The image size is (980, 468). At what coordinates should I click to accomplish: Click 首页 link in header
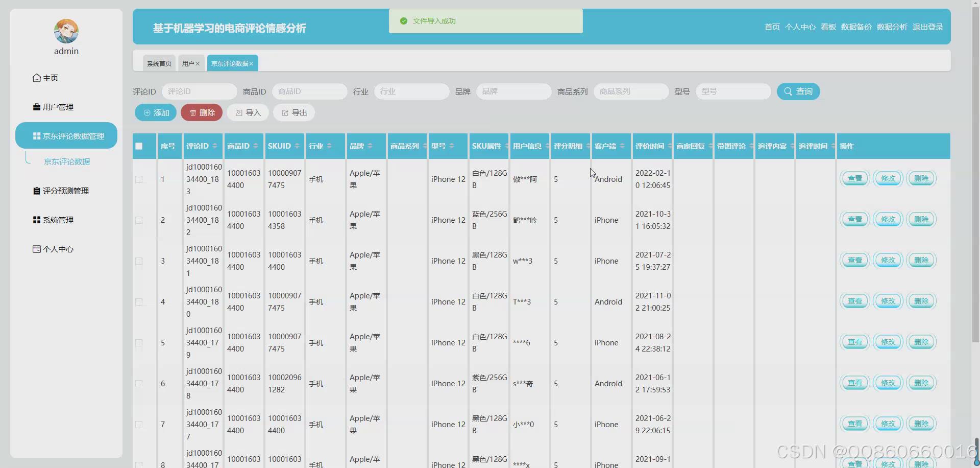coord(772,27)
